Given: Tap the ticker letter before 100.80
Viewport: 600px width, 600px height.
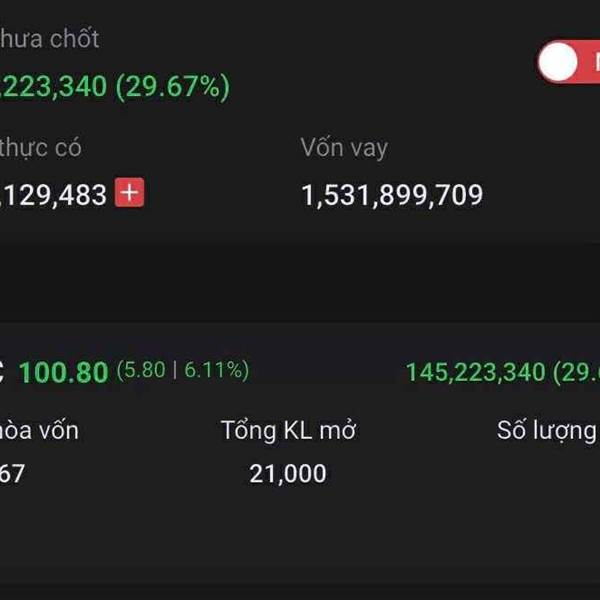Looking at the screenshot, I should click(2, 372).
